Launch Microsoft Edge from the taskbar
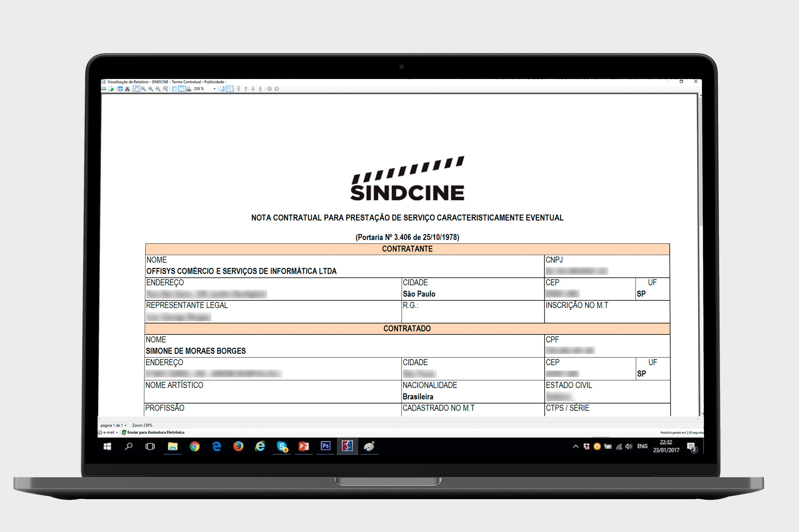Image resolution: width=799 pixels, height=532 pixels. pyautogui.click(x=217, y=447)
